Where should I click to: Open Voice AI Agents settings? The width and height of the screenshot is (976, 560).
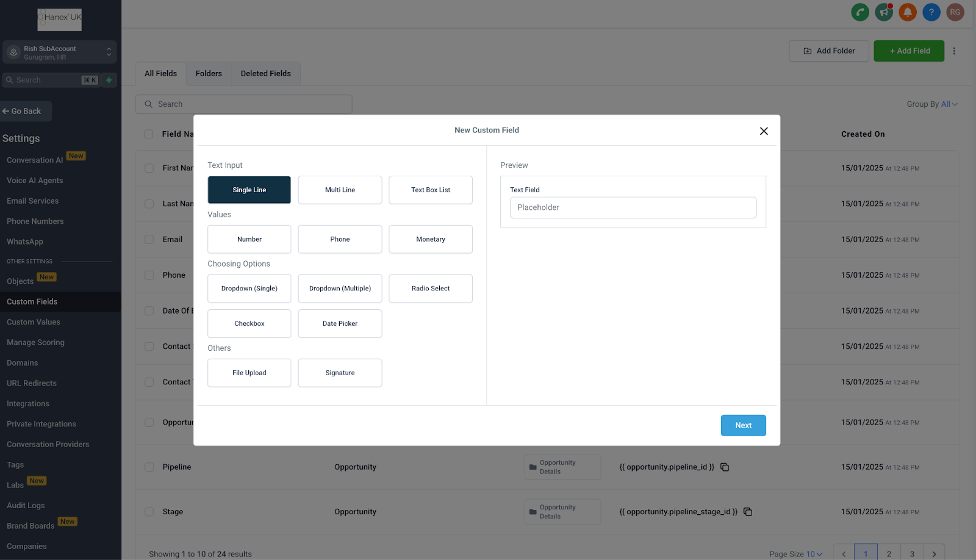pos(35,181)
